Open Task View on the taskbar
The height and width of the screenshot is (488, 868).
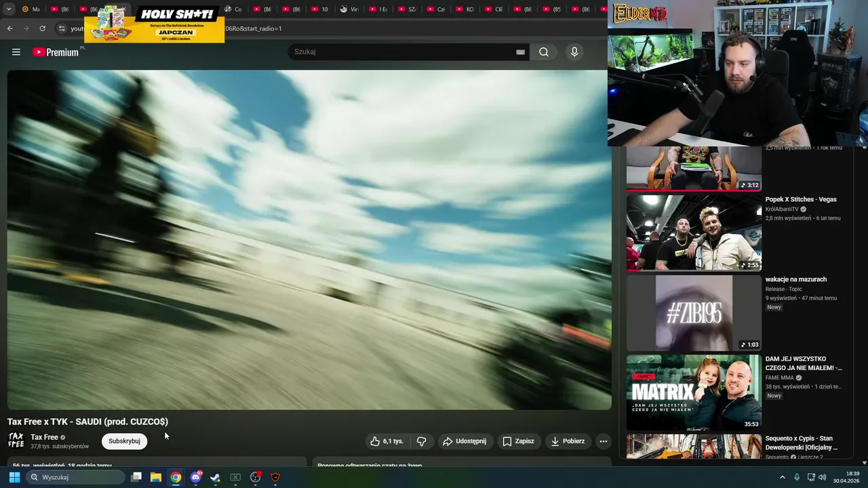[136, 477]
